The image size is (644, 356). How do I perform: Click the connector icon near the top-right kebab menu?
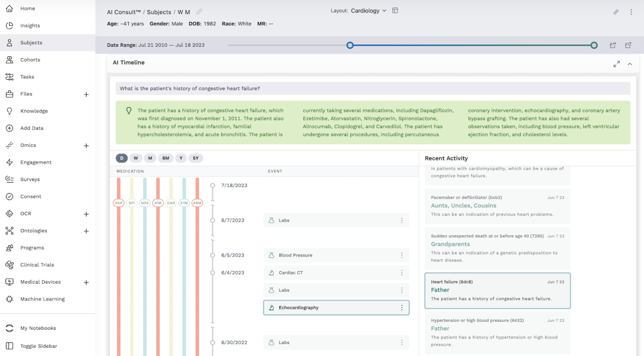(616, 12)
